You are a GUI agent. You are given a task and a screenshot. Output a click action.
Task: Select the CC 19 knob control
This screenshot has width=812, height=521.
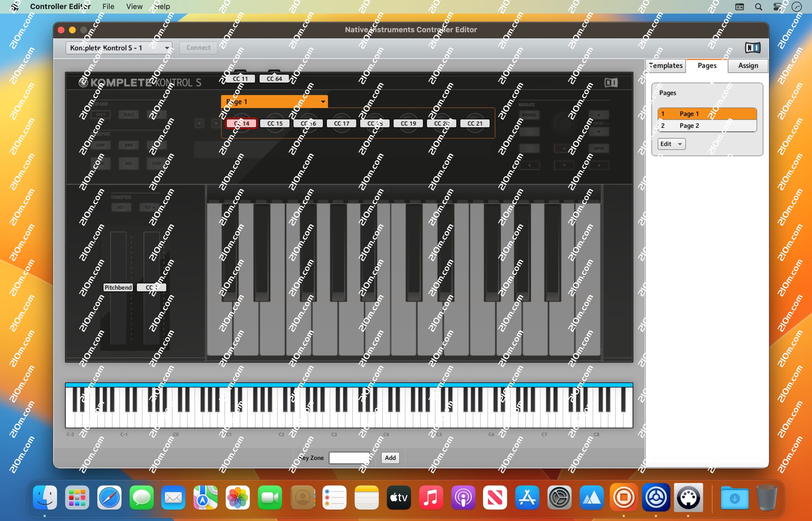408,124
